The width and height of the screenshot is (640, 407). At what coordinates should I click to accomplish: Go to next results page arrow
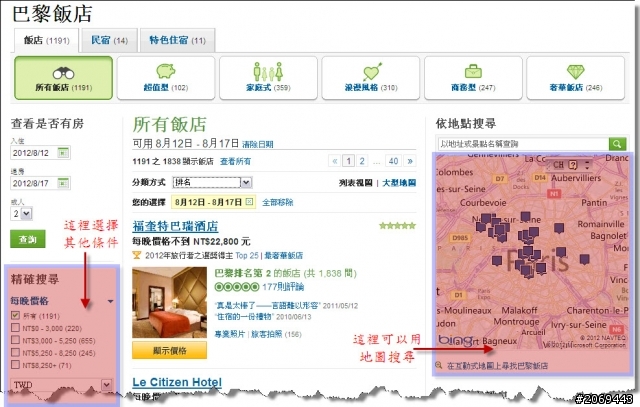point(410,161)
